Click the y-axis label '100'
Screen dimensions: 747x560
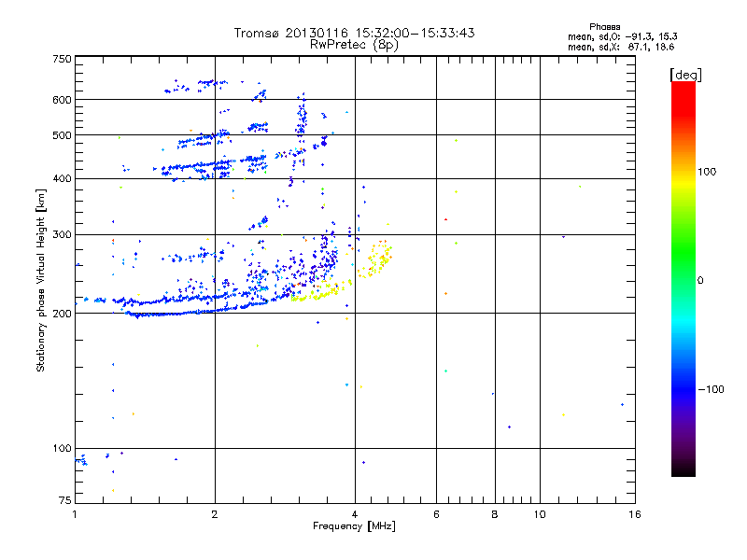tap(62, 449)
